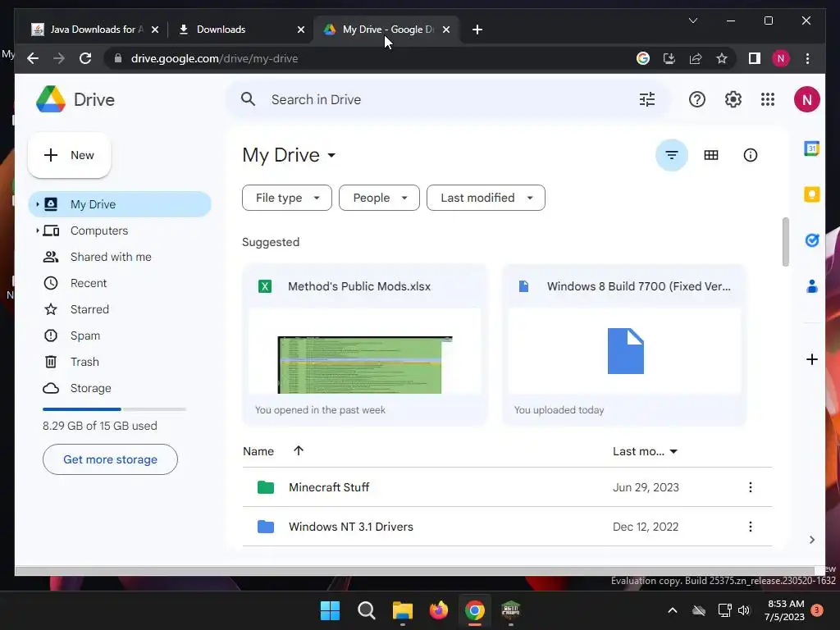Open the Google apps grid icon
The image size is (840, 630).
click(x=768, y=99)
